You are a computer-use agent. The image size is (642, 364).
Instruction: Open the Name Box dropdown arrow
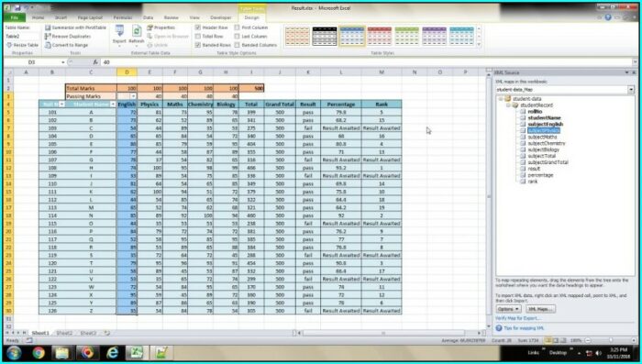63,62
